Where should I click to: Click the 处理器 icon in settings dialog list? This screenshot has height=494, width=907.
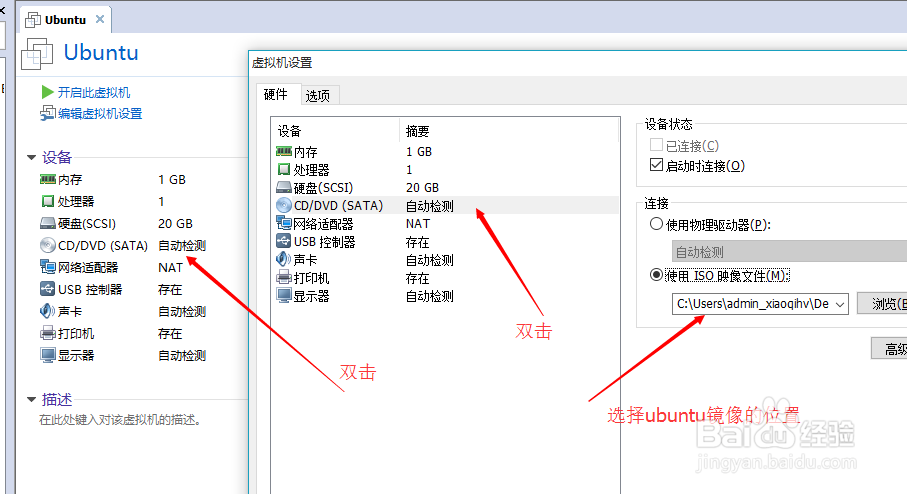click(x=283, y=169)
